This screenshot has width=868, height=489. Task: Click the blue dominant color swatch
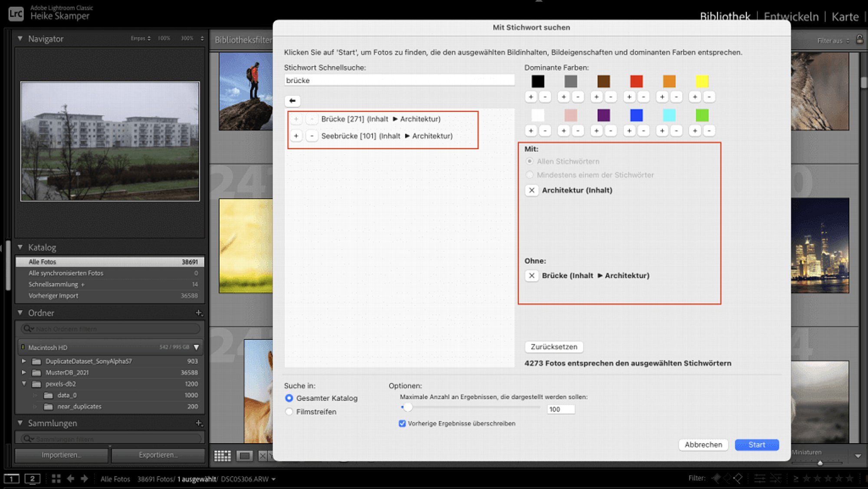click(636, 115)
